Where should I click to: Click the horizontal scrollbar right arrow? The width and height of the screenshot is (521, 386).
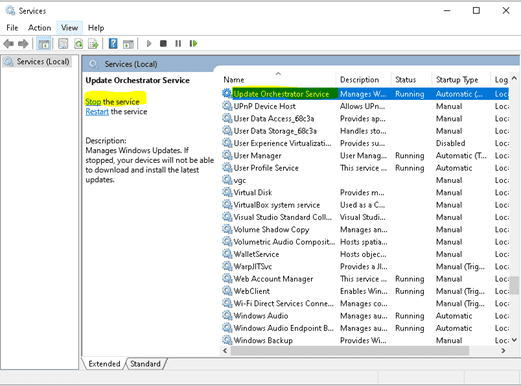click(503, 350)
